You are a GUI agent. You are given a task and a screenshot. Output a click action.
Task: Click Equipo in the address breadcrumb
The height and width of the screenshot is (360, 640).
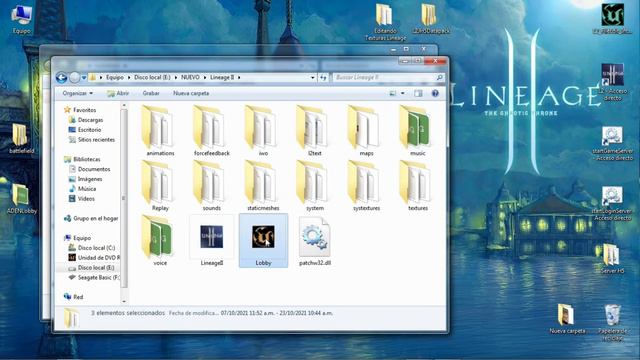(115, 77)
